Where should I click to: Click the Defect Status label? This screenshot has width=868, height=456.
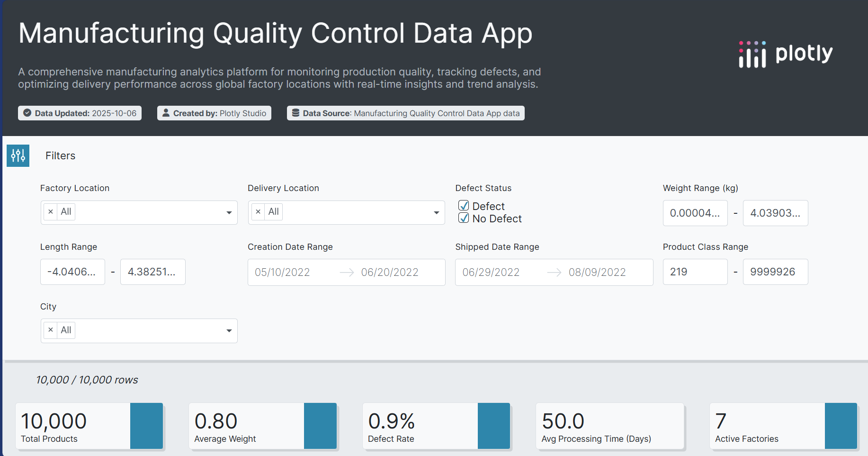(x=483, y=188)
